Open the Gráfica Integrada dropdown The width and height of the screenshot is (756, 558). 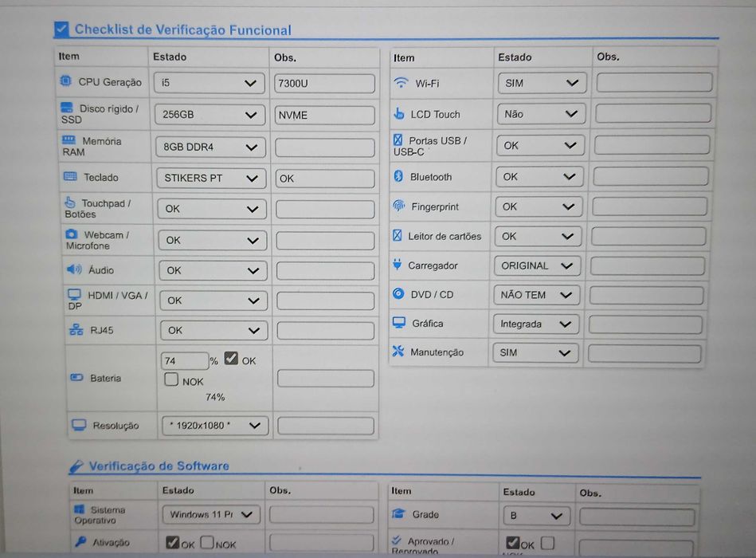point(535,324)
